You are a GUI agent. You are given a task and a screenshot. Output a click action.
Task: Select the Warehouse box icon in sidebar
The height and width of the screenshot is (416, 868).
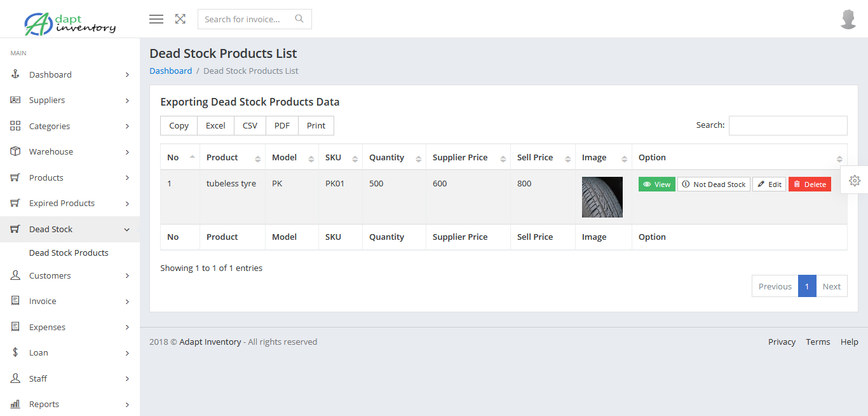tap(15, 151)
